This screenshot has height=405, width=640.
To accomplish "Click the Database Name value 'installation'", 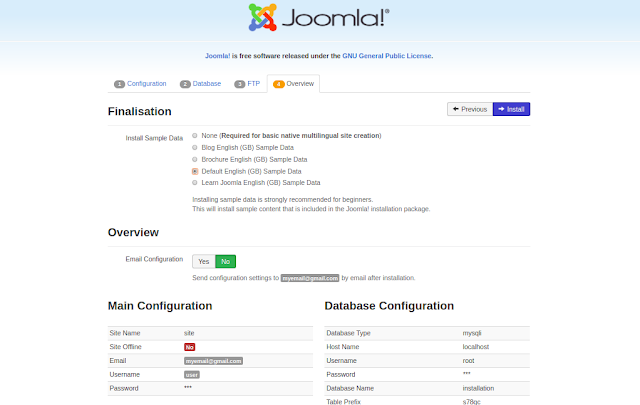I will 478,388.
